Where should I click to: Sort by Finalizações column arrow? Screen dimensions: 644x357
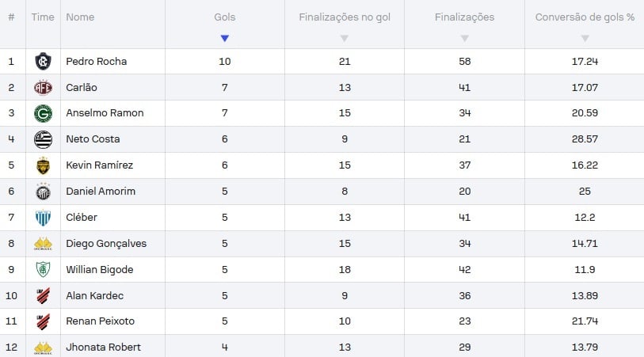464,38
